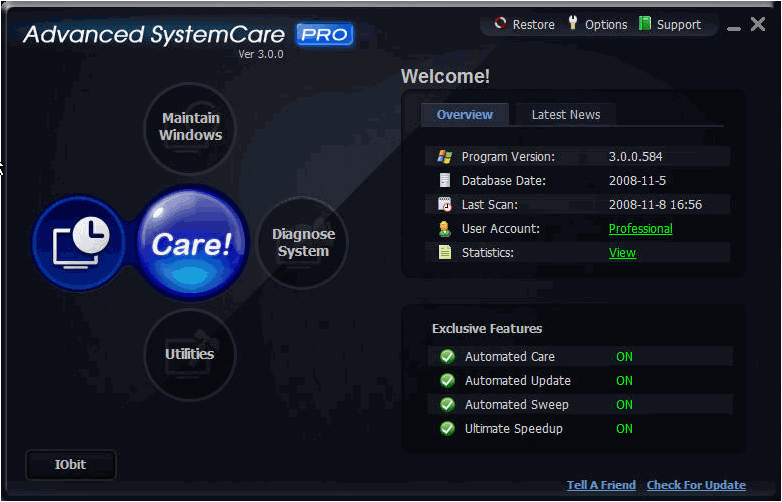
Task: Minimize the Advanced SystemCare window
Action: coord(734,27)
